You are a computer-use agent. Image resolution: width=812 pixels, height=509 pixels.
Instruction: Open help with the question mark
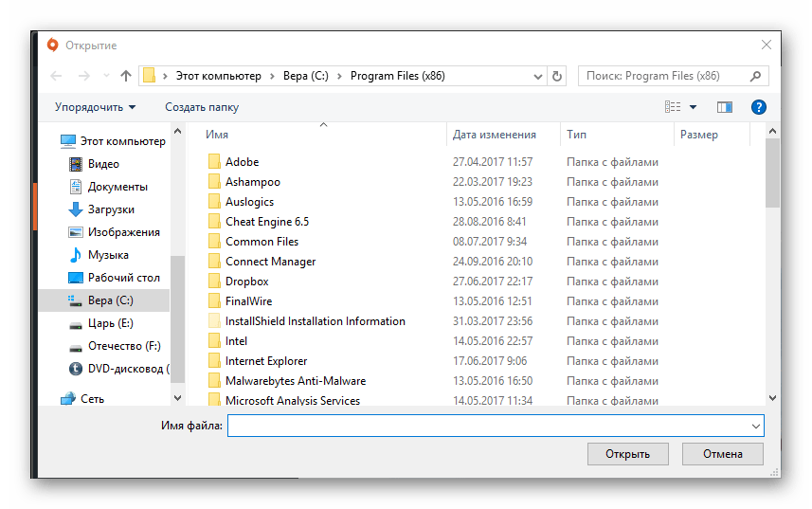click(x=759, y=107)
